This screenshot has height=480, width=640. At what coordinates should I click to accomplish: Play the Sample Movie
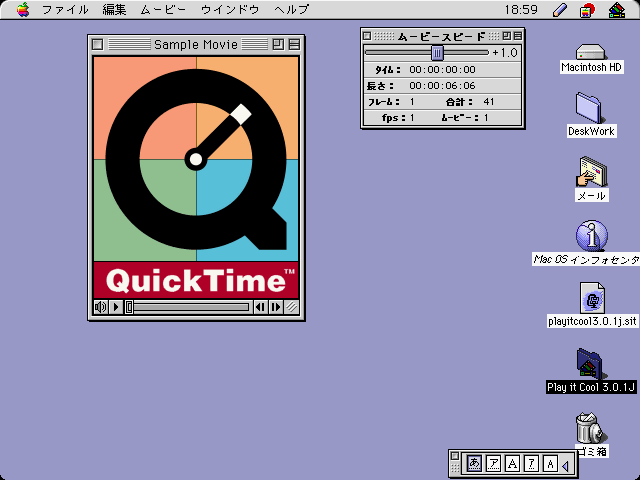pos(116,307)
